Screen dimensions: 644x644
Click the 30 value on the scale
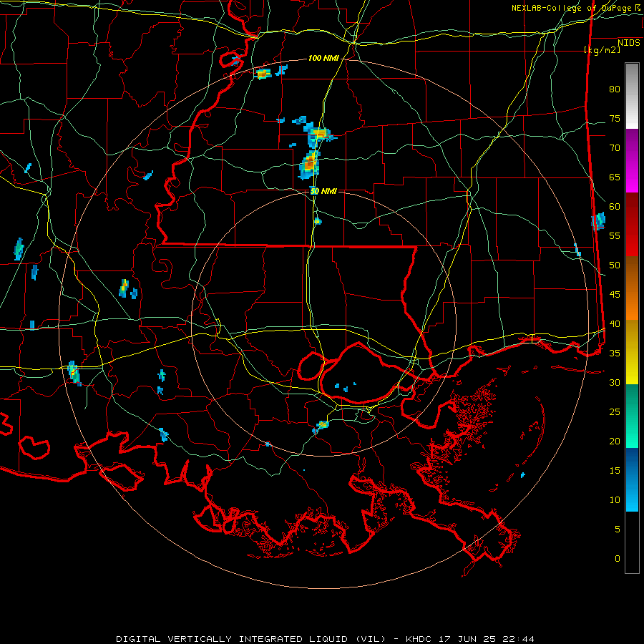pyautogui.click(x=615, y=383)
